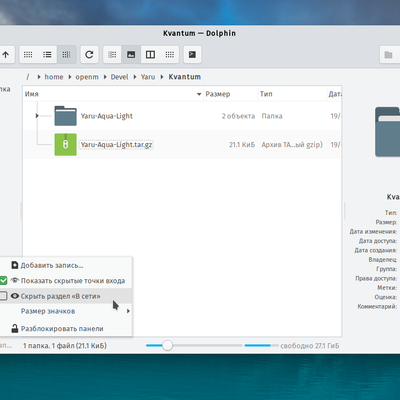Screen dimensions: 400x400
Task: Switch to Compact view mode
Action: [47, 55]
